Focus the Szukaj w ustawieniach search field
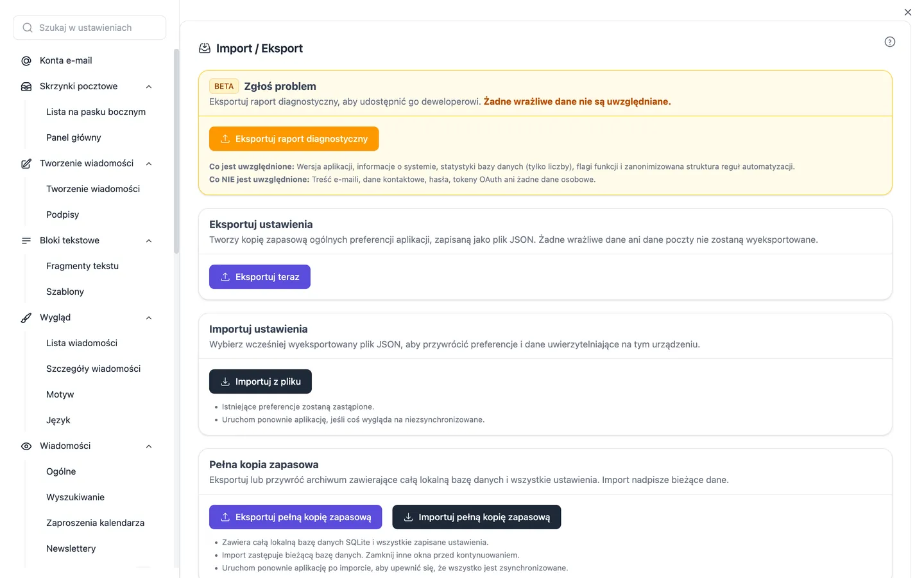 point(90,28)
